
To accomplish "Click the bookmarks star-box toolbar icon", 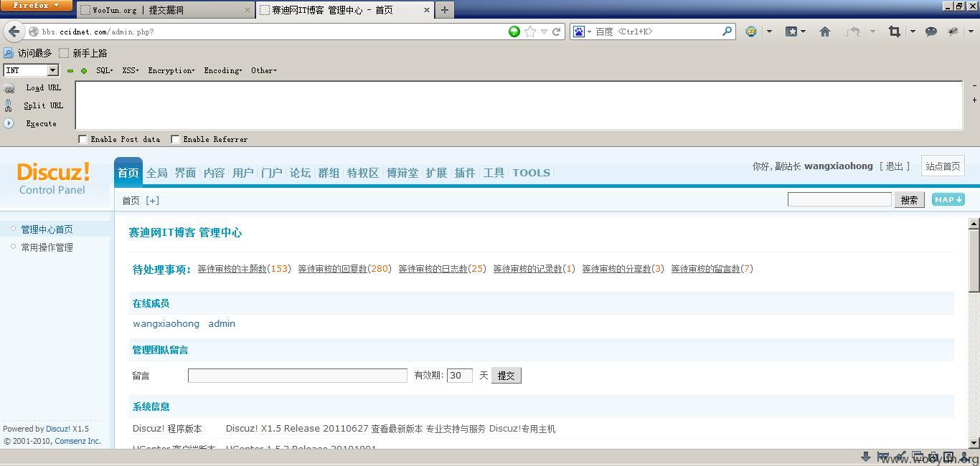I will pyautogui.click(x=791, y=32).
